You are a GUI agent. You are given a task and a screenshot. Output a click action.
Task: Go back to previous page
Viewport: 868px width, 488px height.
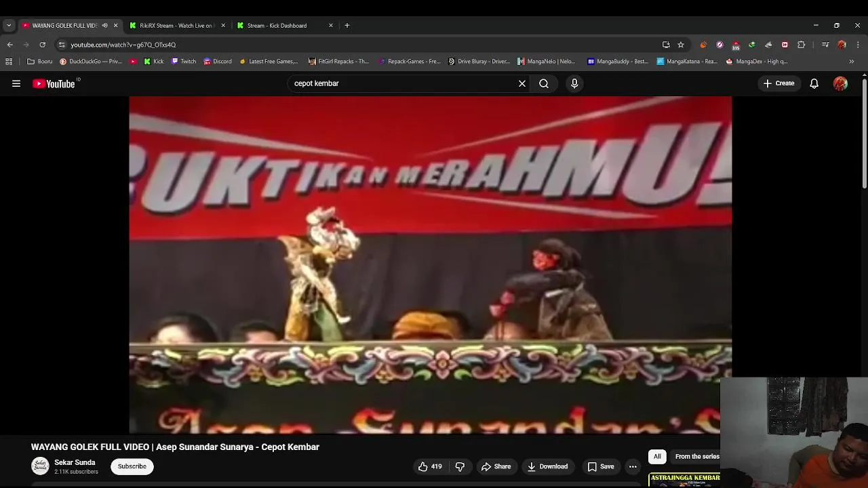[x=10, y=45]
